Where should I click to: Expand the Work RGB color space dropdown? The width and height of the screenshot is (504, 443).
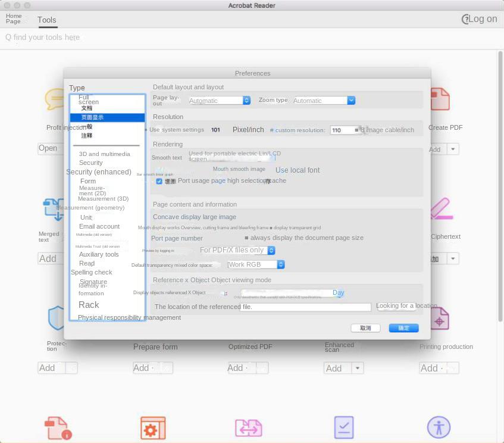[x=256, y=264]
